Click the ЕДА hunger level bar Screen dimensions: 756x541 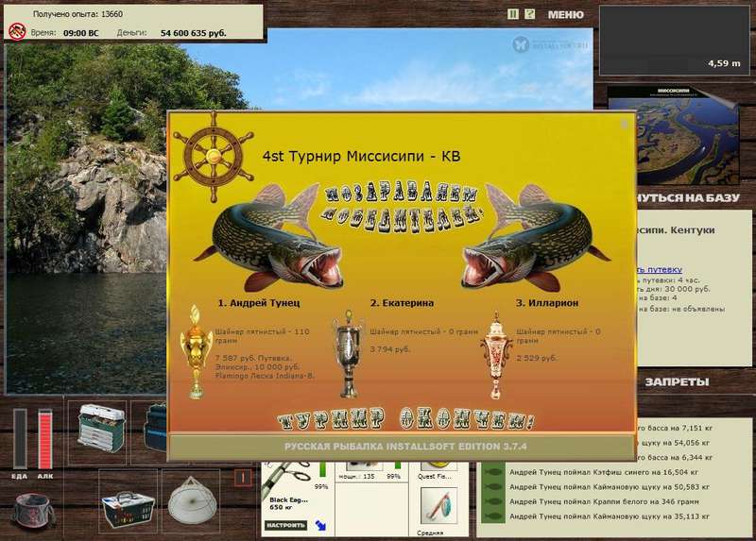pos(20,438)
